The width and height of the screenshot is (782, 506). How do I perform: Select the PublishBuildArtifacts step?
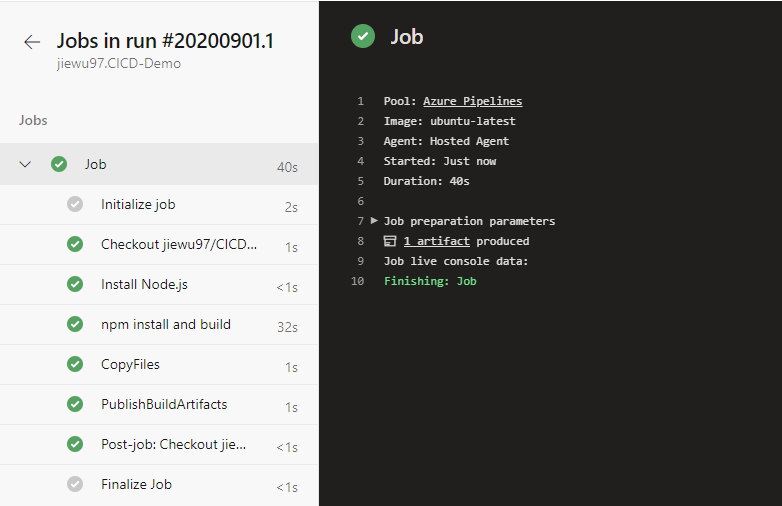(x=159, y=405)
